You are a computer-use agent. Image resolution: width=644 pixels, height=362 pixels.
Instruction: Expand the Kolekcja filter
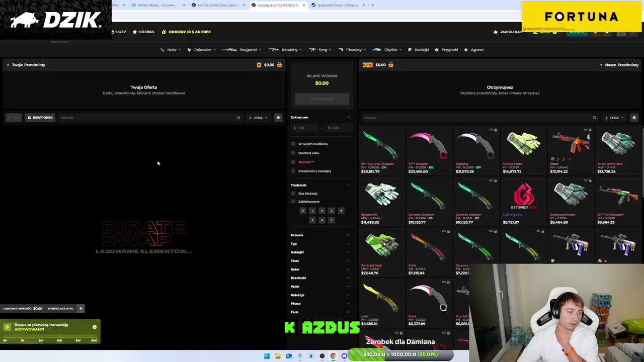click(320, 295)
